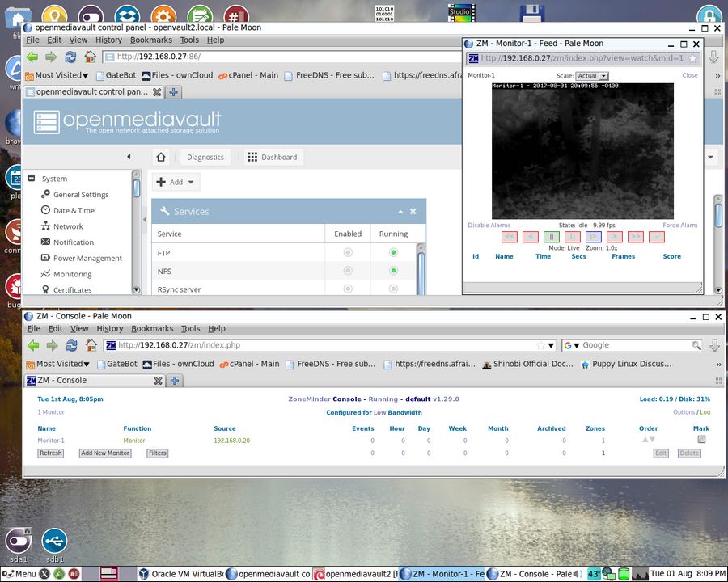The image size is (728, 582).
Task: Click the FTP Running indicator
Action: pos(393,252)
